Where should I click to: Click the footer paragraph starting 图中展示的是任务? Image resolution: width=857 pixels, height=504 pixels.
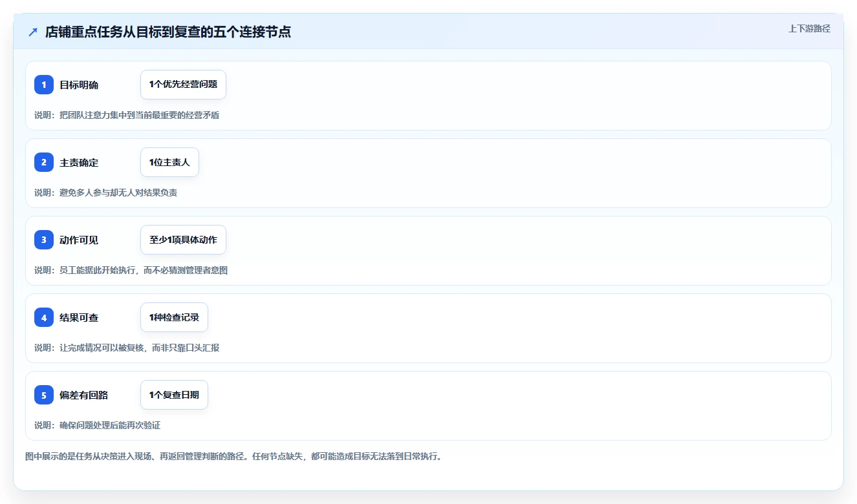pos(233,456)
